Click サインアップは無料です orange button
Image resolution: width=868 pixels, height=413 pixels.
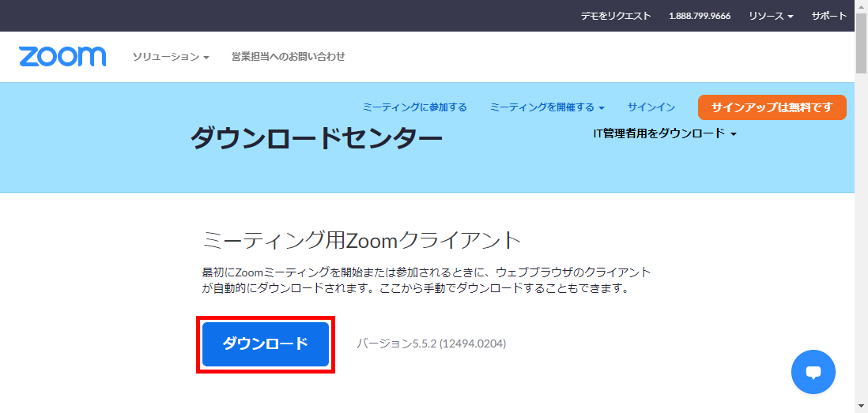point(772,107)
